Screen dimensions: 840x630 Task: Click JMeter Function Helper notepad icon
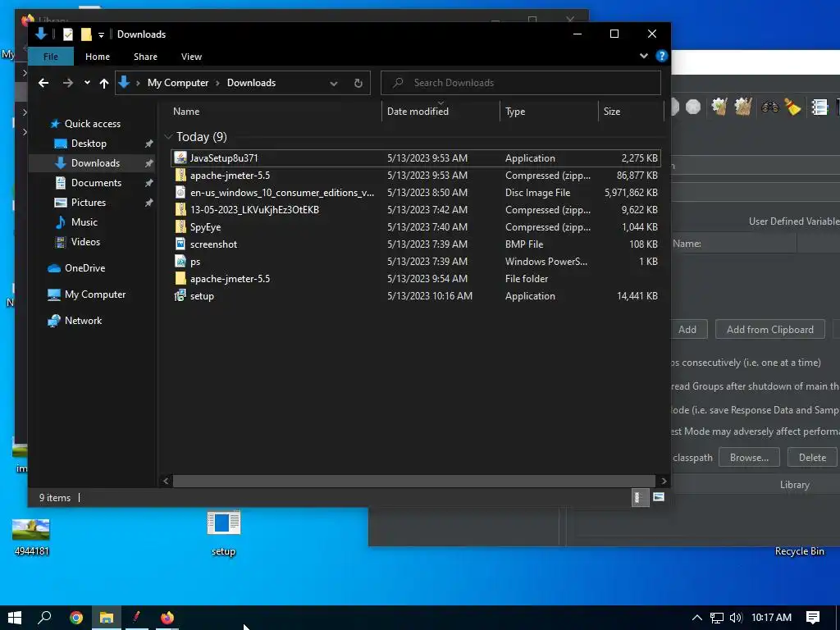[x=819, y=107]
